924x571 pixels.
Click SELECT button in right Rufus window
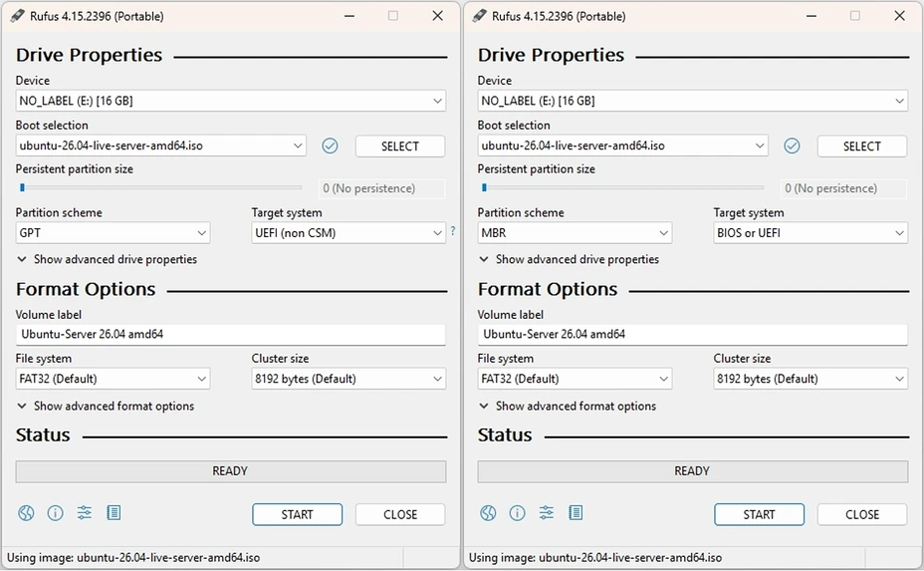862,146
